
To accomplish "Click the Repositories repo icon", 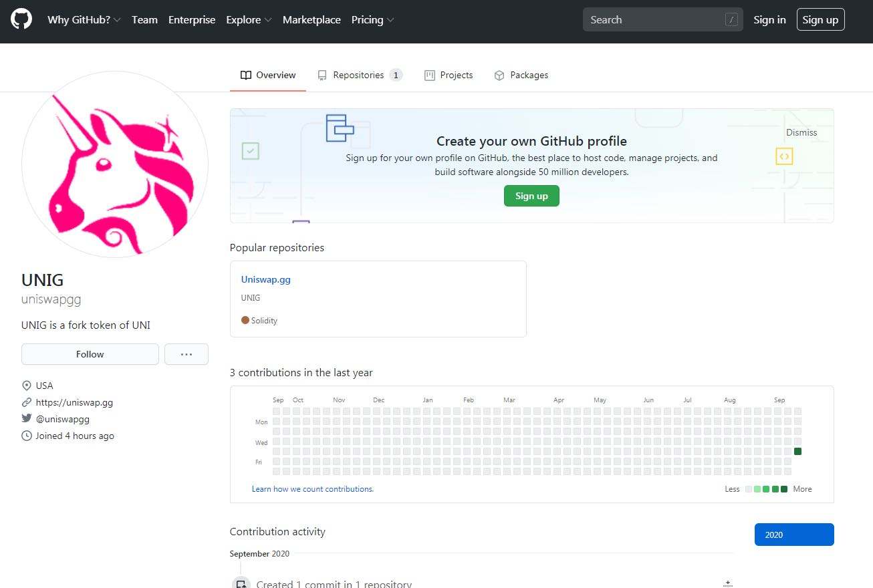I will (322, 76).
